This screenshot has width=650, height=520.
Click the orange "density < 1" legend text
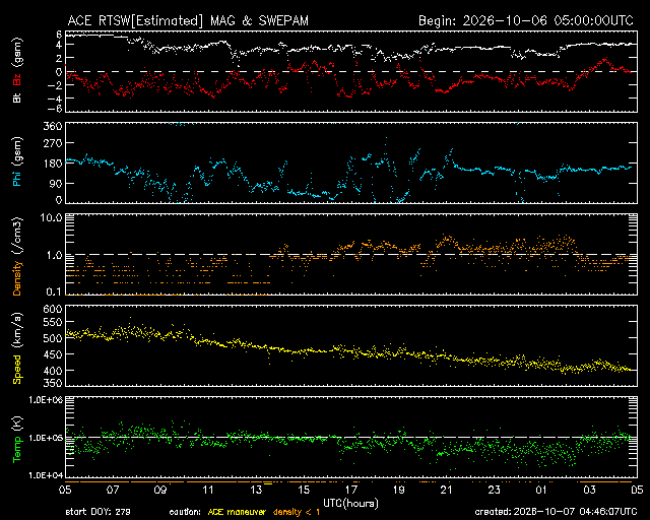click(x=296, y=512)
